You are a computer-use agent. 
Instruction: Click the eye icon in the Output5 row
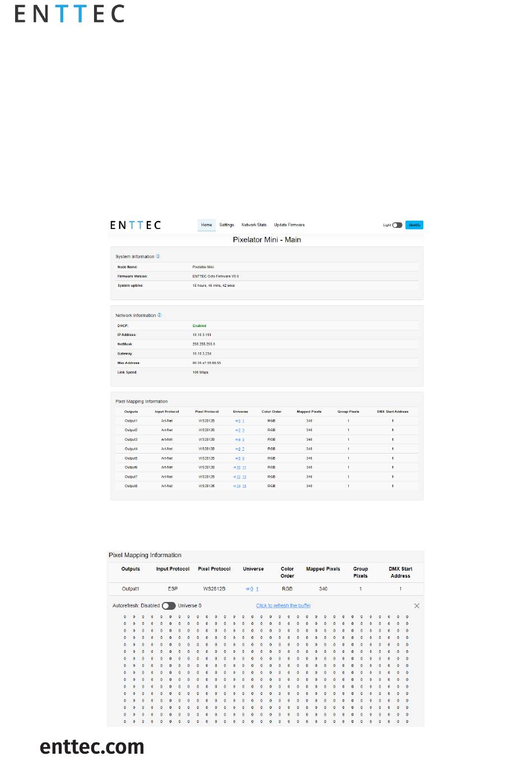coord(236,458)
